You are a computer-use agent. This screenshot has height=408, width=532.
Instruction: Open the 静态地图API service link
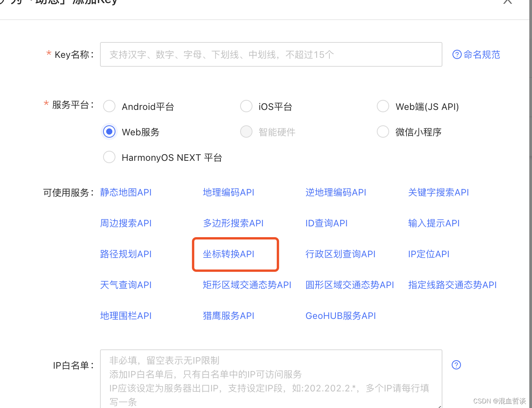(x=125, y=192)
